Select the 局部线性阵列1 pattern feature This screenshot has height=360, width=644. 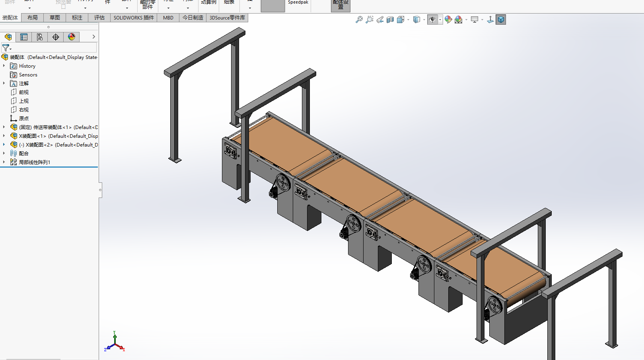click(x=30, y=162)
